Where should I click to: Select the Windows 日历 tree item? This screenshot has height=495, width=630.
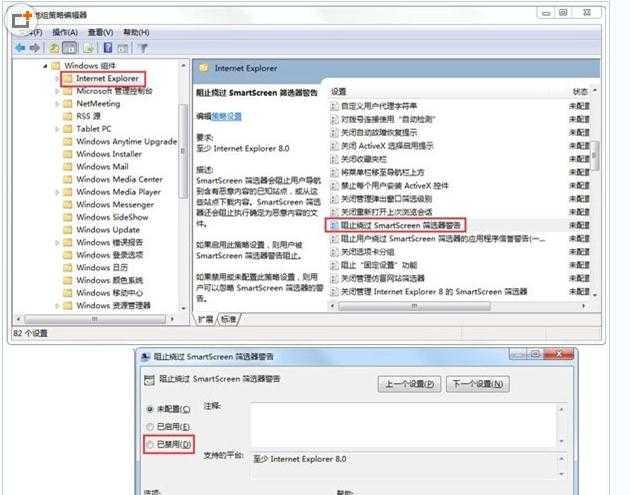pos(102,268)
